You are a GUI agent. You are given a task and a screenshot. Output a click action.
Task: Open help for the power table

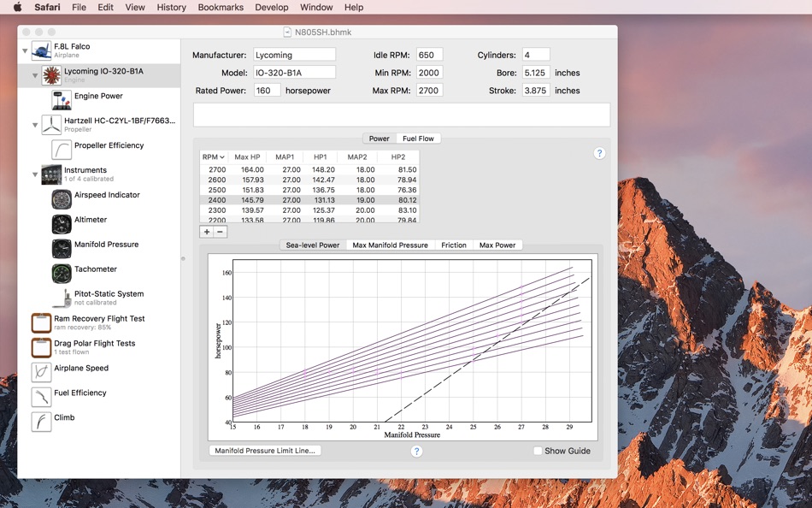click(599, 153)
